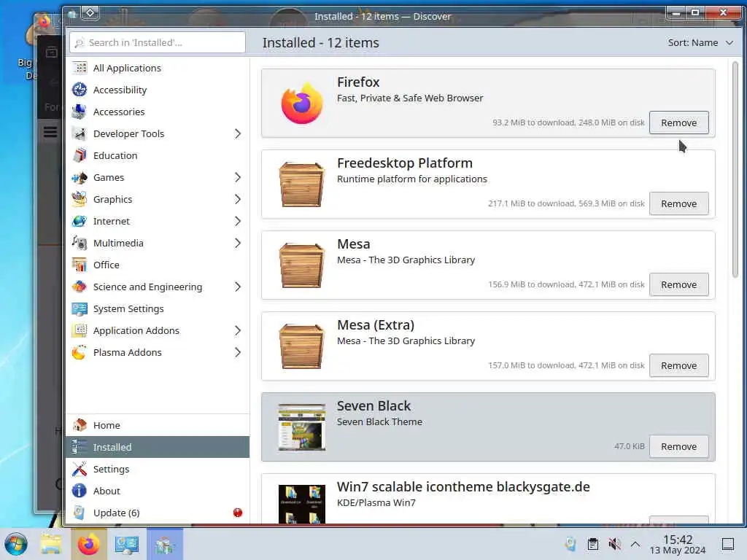Expand the Games subcategories arrow

click(238, 178)
